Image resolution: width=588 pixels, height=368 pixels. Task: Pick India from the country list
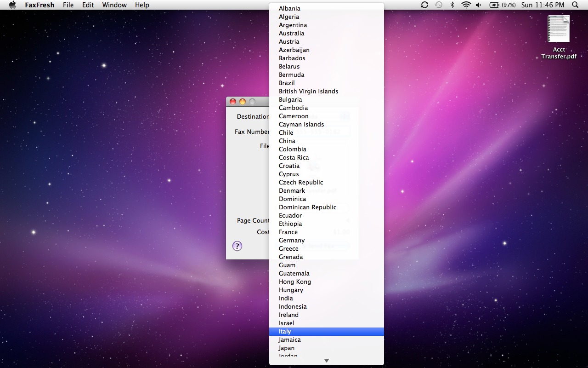point(327,298)
